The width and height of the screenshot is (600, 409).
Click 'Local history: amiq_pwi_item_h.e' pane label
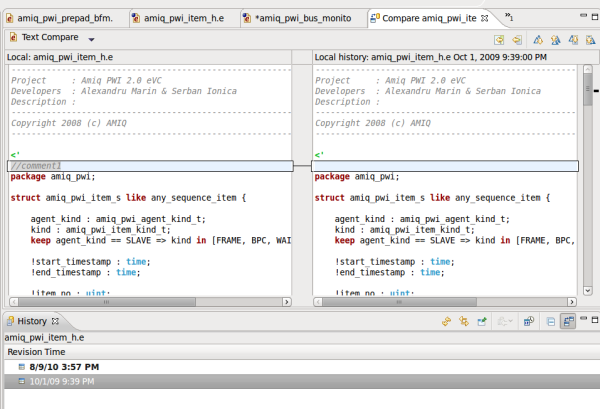click(x=430, y=57)
